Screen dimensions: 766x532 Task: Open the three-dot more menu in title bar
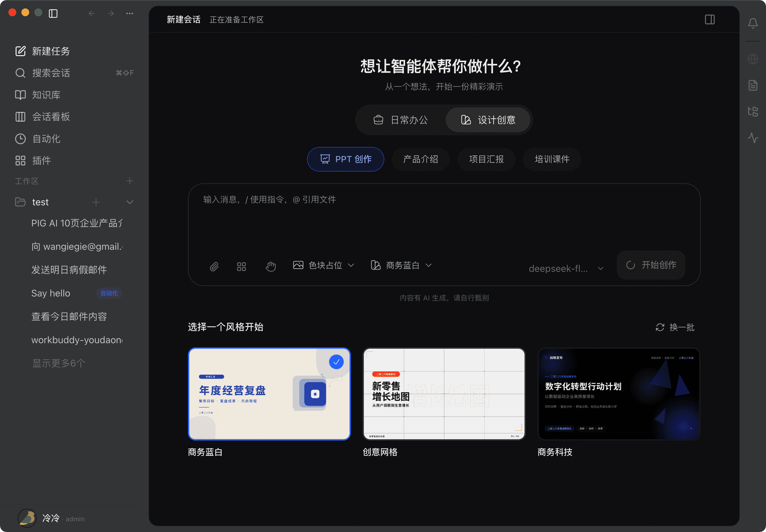tap(130, 13)
